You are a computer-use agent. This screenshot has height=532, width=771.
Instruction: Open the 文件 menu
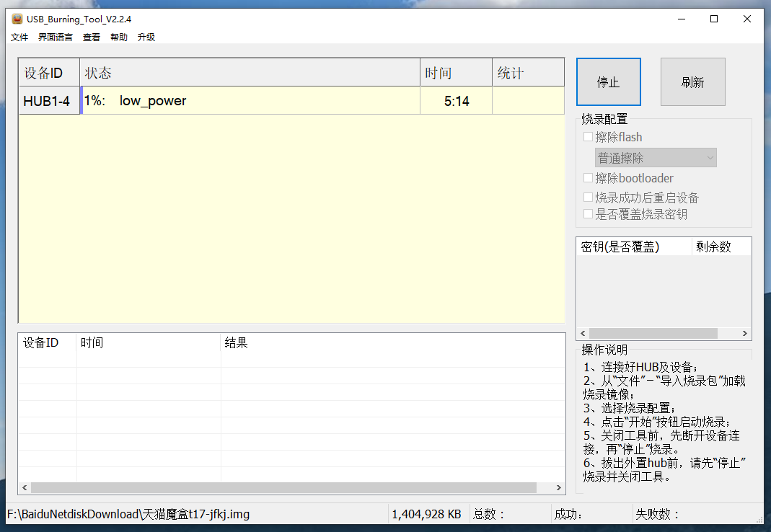[x=19, y=37]
